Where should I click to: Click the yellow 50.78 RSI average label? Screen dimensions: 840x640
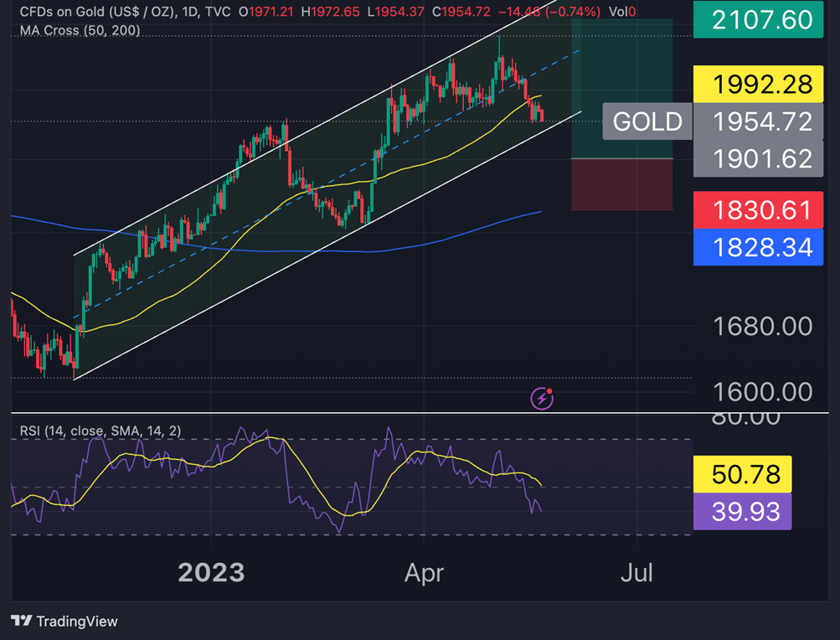[x=743, y=475]
